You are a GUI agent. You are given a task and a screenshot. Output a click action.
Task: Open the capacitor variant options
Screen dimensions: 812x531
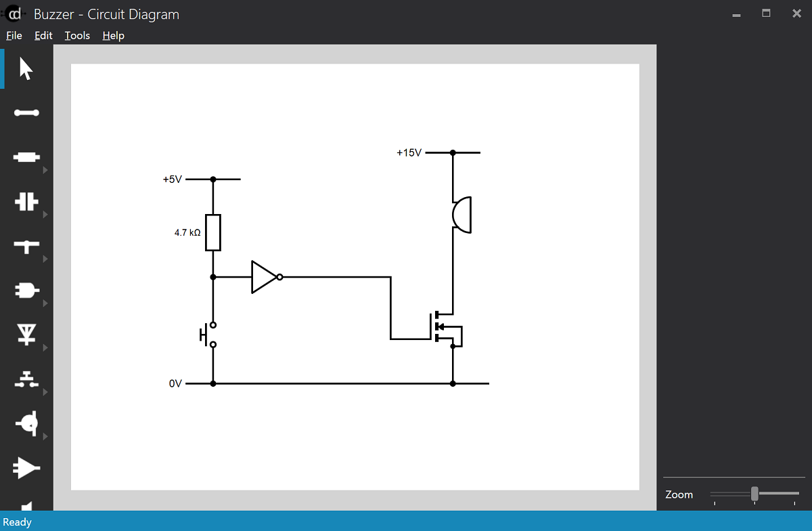(x=46, y=214)
